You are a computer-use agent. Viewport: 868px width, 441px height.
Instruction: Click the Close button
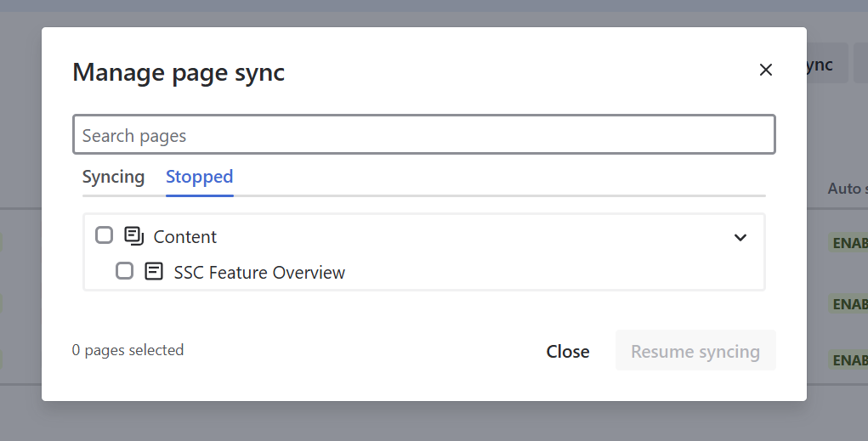tap(568, 351)
